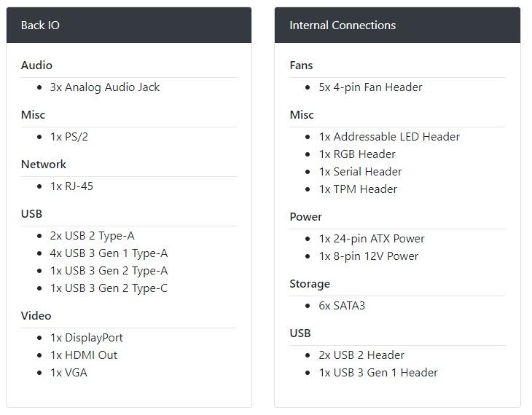
Task: Select the 1x RJ-45 entry
Action: tap(71, 186)
